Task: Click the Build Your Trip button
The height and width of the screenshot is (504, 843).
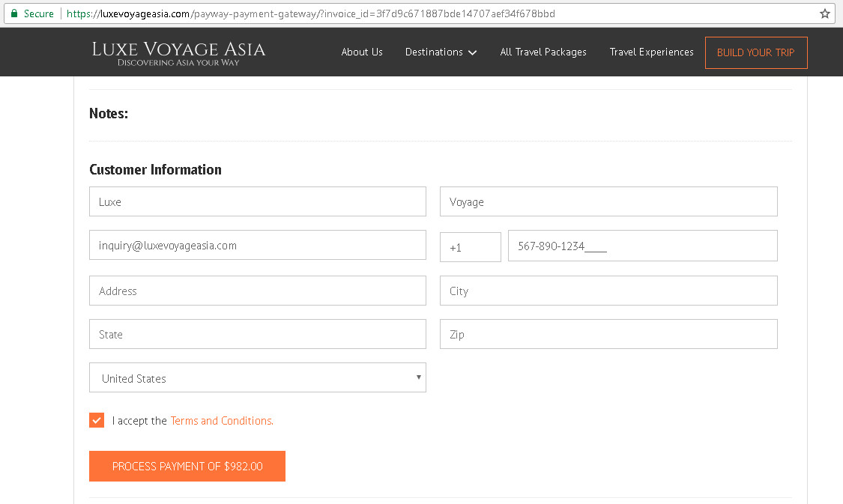Action: click(756, 52)
